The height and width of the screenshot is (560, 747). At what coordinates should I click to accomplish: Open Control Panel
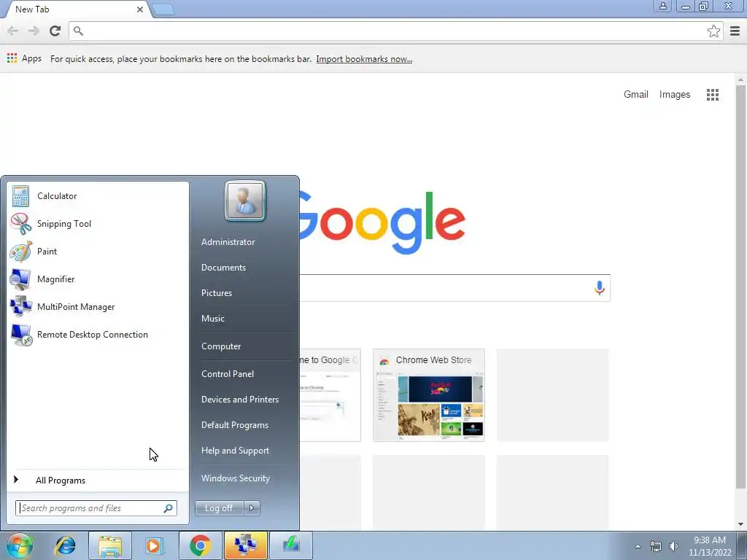pos(228,374)
